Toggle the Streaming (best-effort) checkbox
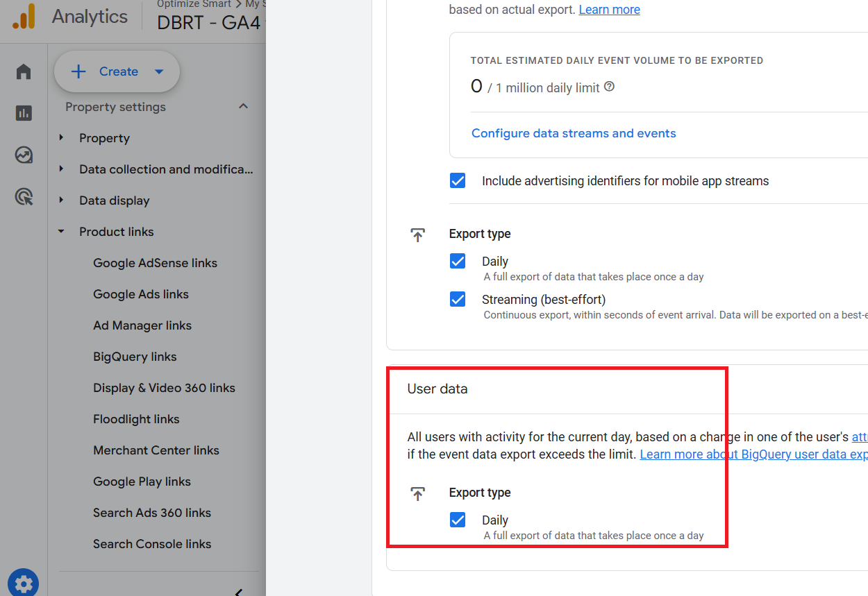This screenshot has height=596, width=868. [458, 299]
